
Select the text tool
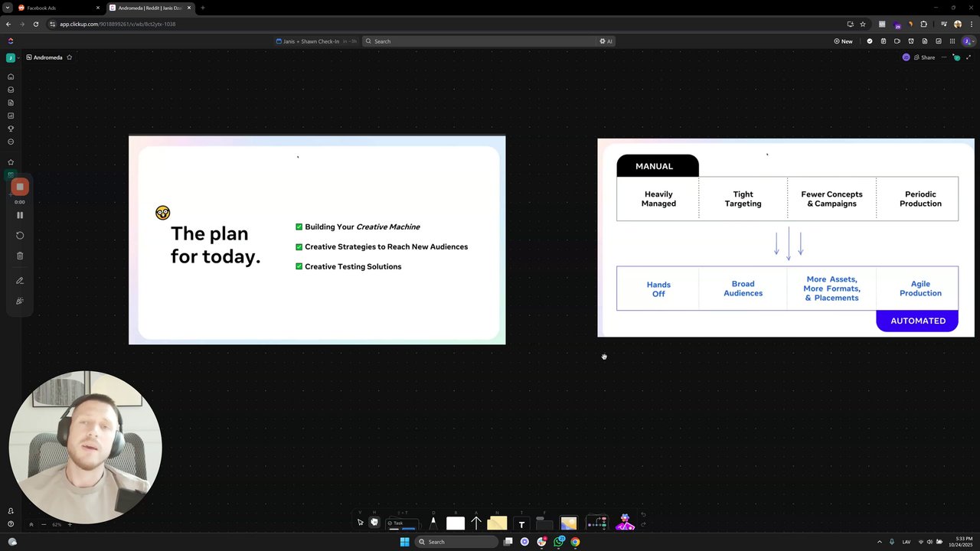[x=521, y=524]
